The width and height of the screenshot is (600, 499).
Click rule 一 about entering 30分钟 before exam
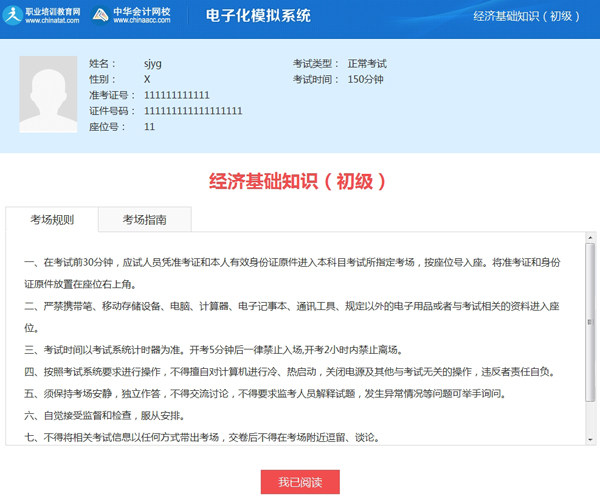(x=292, y=273)
